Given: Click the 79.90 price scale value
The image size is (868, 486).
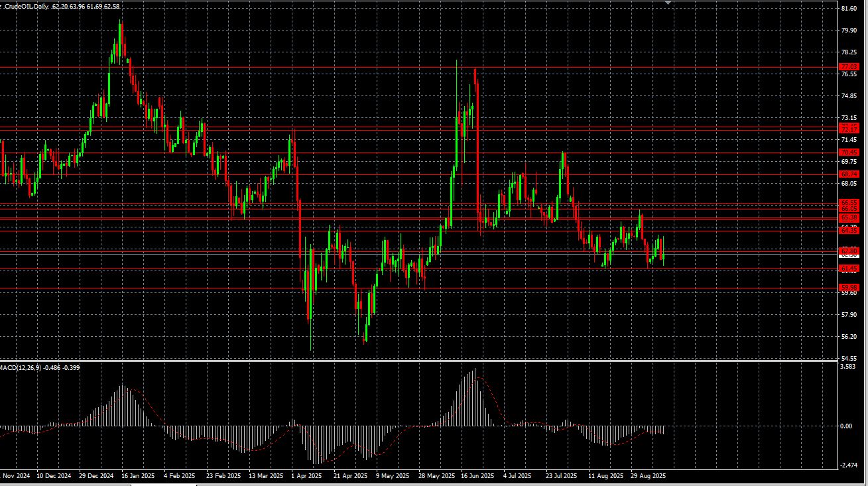Looking at the screenshot, I should (x=849, y=30).
